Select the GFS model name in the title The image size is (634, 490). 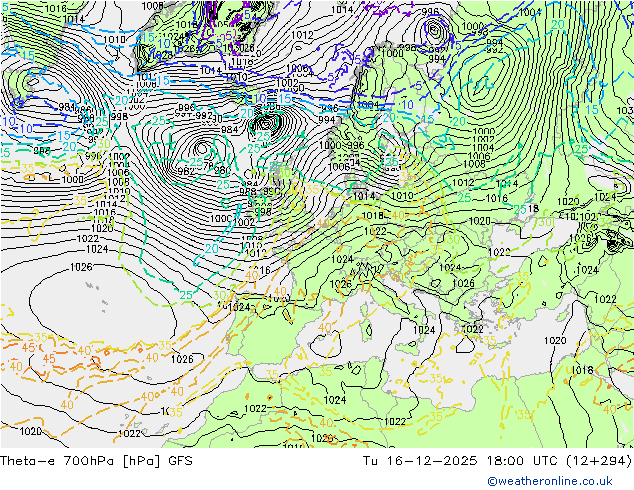[x=180, y=460]
